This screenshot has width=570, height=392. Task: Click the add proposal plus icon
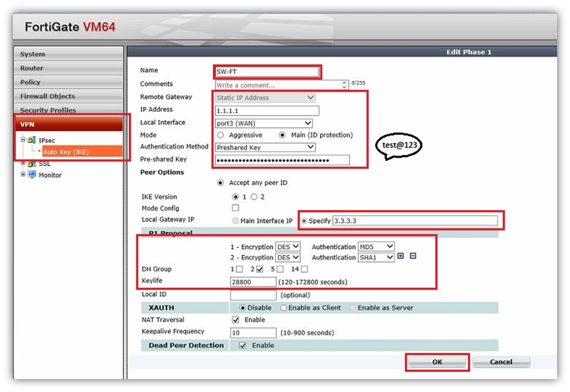pos(401,256)
